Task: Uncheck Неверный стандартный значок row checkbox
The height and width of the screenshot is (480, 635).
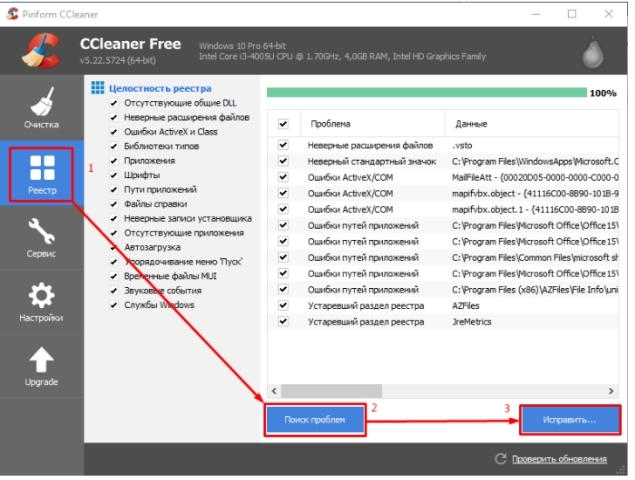Action: pos(283,161)
